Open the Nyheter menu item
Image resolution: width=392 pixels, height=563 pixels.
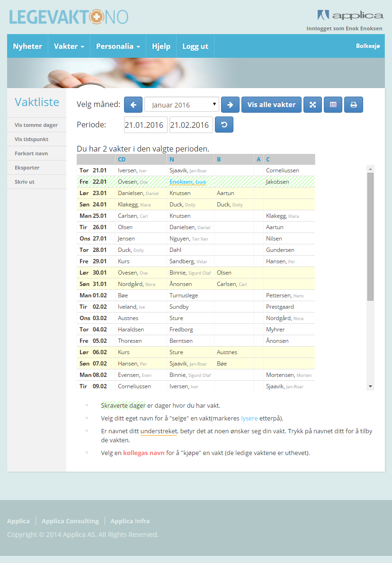(27, 46)
